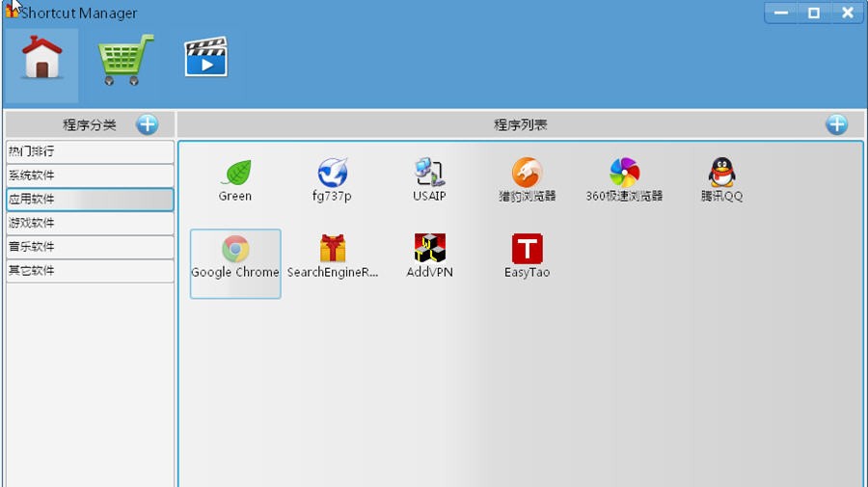Image resolution: width=868 pixels, height=487 pixels.
Task: Open 腾讯QQ penguin shortcut
Action: (x=721, y=180)
